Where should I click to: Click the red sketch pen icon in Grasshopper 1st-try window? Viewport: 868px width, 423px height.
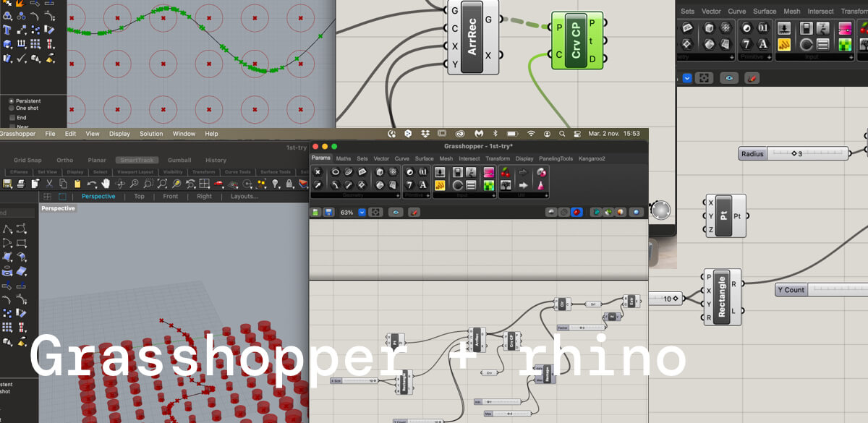(x=414, y=213)
